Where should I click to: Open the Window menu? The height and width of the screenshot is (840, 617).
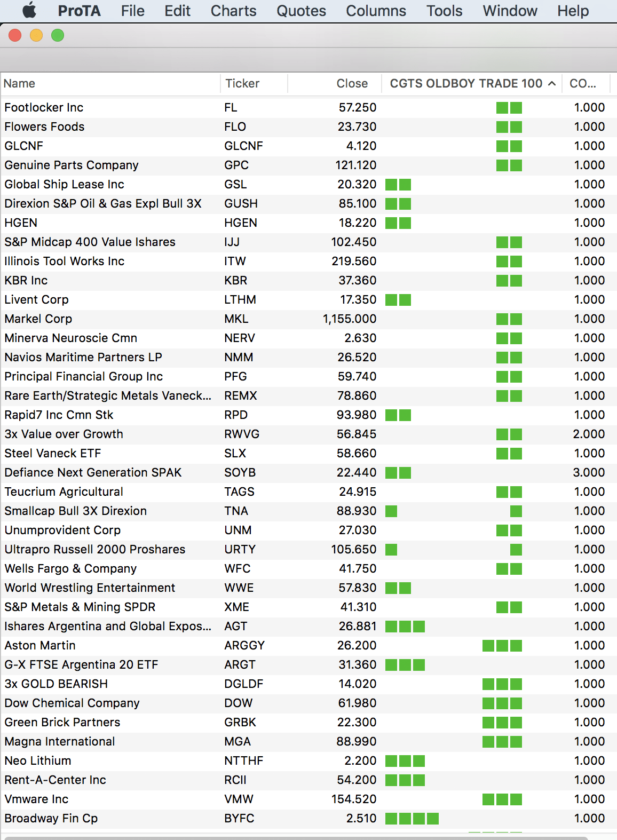(510, 11)
